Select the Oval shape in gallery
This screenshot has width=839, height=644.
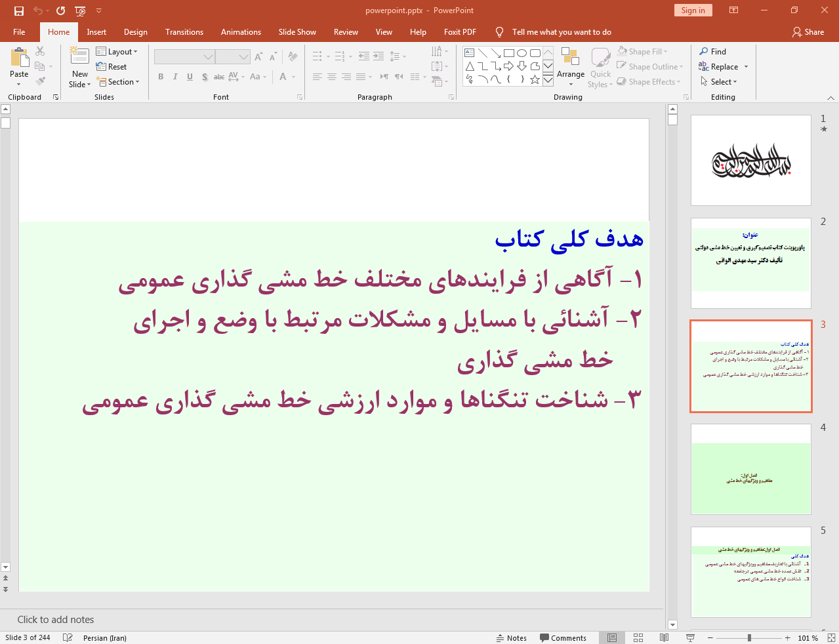[x=522, y=53]
